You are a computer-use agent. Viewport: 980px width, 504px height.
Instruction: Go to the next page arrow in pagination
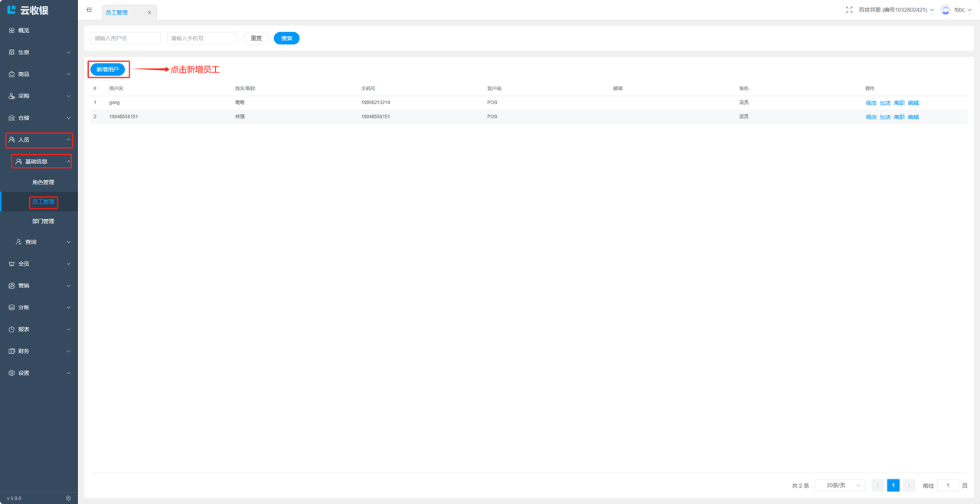click(909, 486)
